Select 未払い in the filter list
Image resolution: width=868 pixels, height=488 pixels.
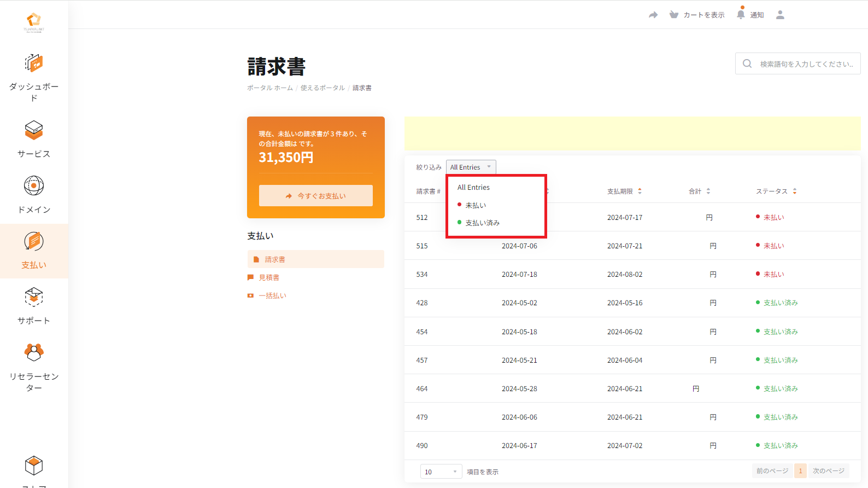(476, 205)
